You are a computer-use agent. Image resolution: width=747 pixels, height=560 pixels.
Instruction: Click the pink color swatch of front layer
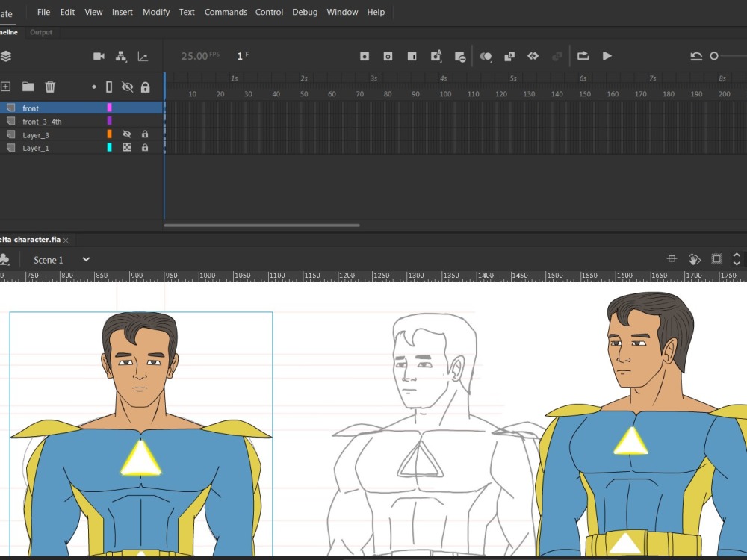click(109, 108)
